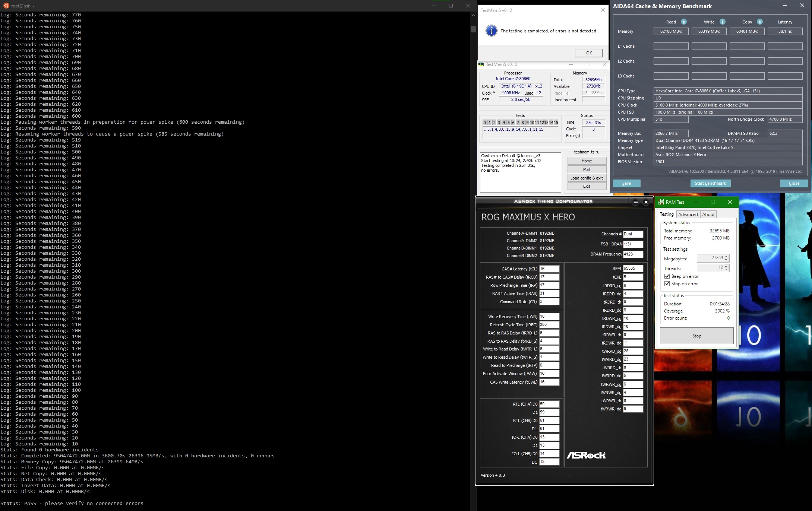
Task: Click the up arrow on Threads stepper
Action: coord(726,266)
